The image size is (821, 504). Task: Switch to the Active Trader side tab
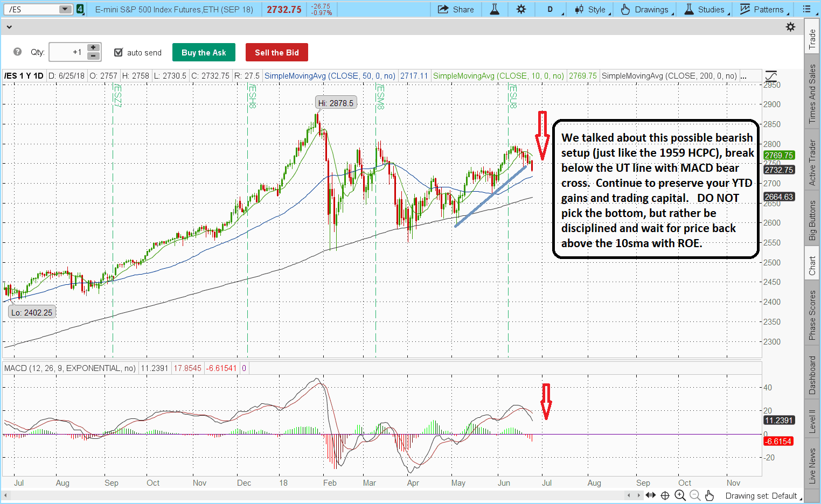[x=812, y=163]
